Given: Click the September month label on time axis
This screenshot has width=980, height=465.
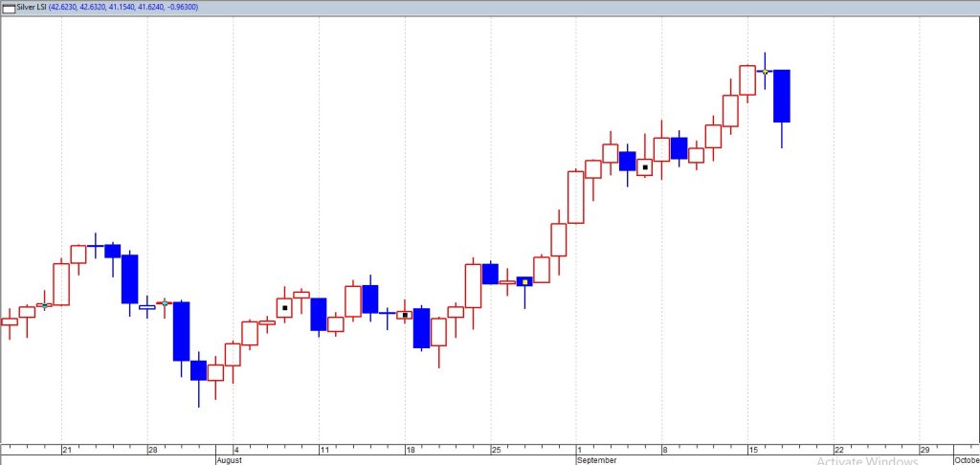Looking at the screenshot, I should [x=597, y=460].
